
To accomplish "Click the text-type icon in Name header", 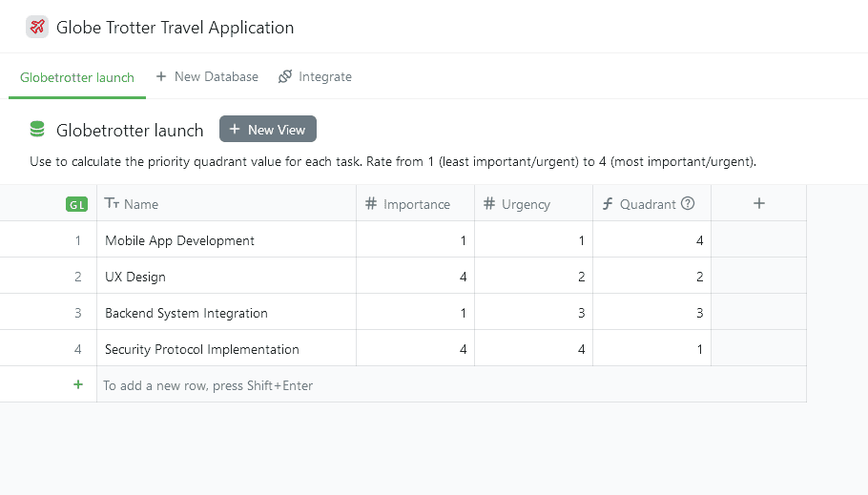I will 112,203.
